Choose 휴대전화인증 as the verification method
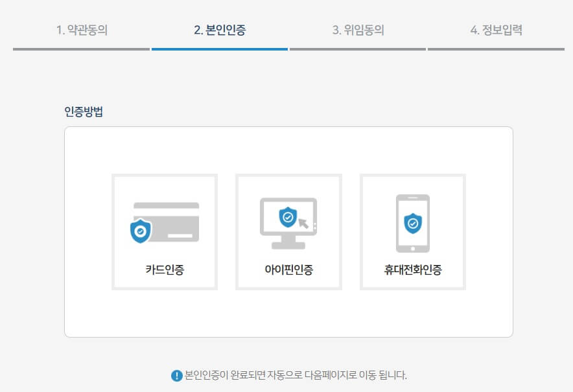Screen dimensions: 573x392 412,230
